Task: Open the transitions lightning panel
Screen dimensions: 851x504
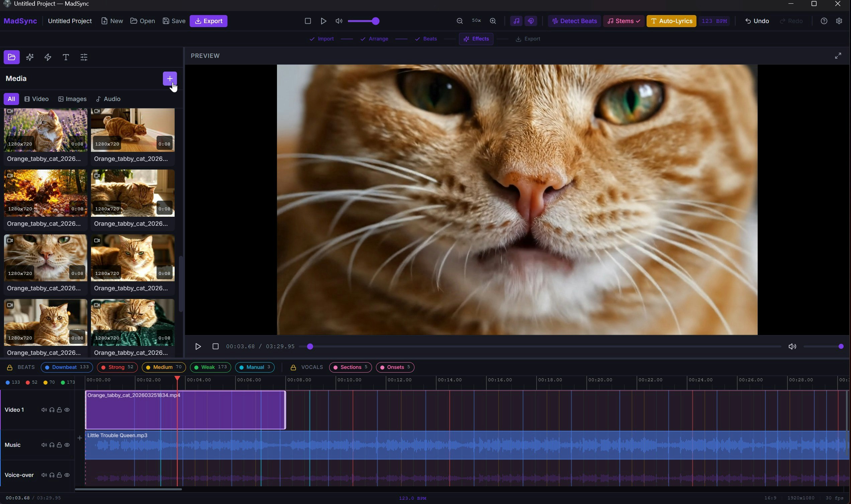Action: 47,57
